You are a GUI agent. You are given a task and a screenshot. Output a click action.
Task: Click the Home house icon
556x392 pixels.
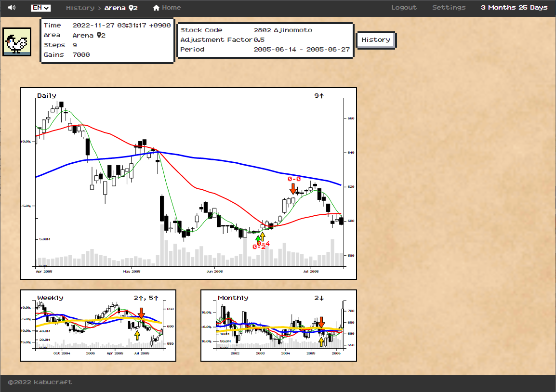pyautogui.click(x=156, y=8)
